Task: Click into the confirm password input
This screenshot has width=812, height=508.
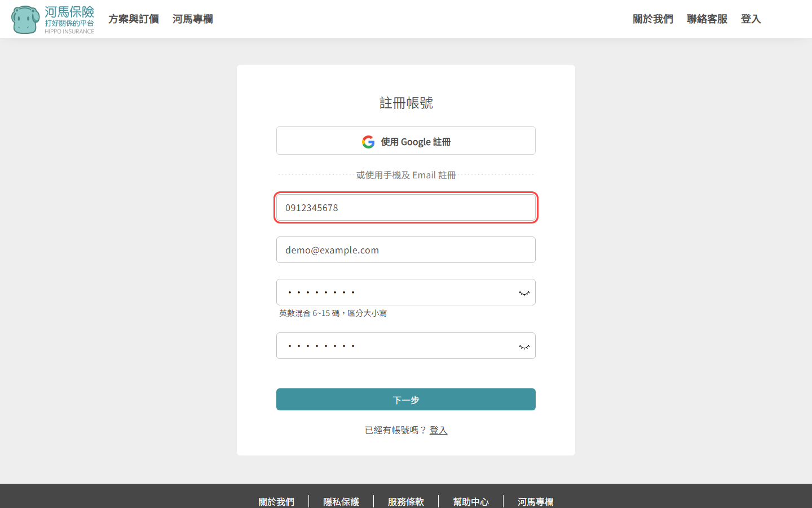Action: (x=395, y=346)
